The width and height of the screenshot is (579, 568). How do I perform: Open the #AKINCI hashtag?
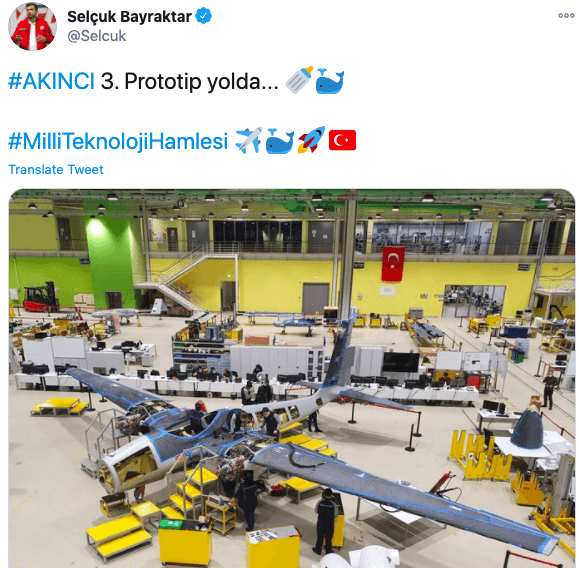click(51, 81)
